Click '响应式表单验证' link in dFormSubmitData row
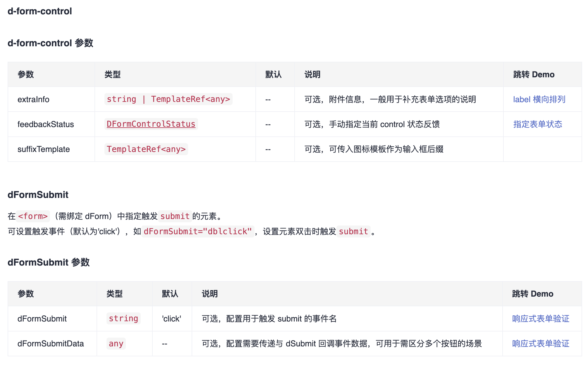 540,343
